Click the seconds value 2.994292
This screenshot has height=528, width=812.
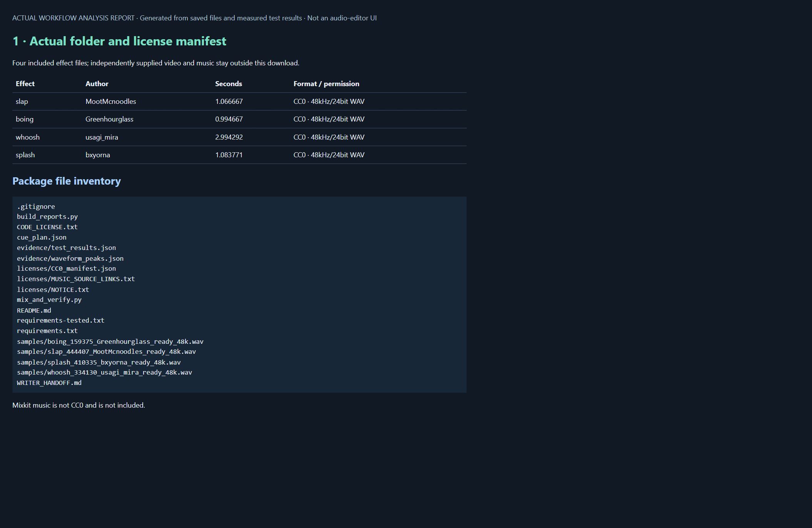click(229, 137)
